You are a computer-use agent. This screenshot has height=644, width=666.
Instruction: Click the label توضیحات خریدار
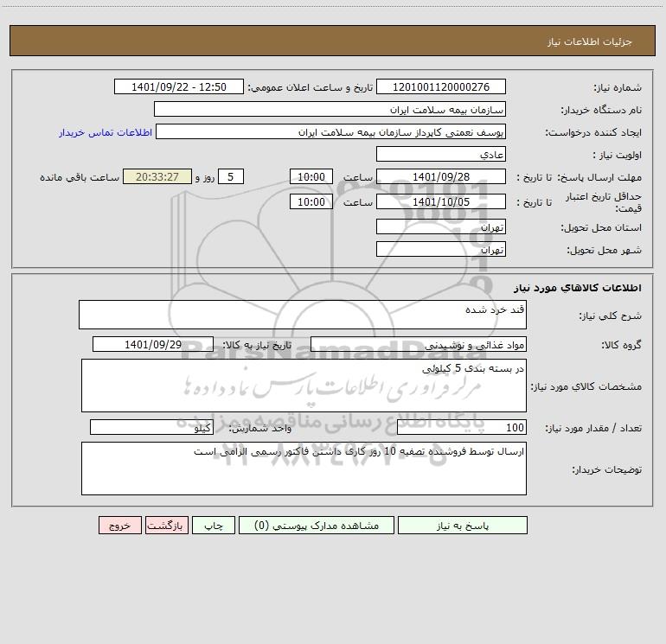click(606, 469)
